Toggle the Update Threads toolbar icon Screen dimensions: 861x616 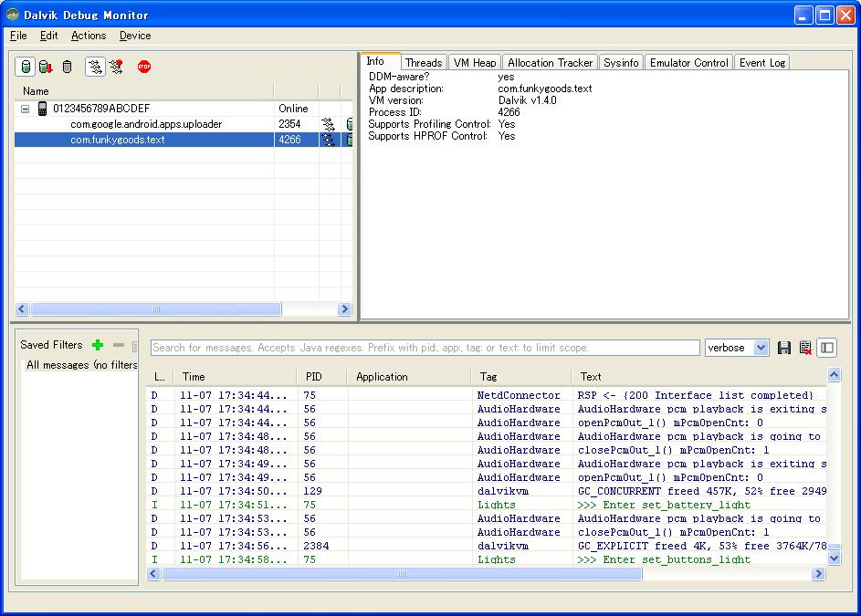[x=95, y=67]
